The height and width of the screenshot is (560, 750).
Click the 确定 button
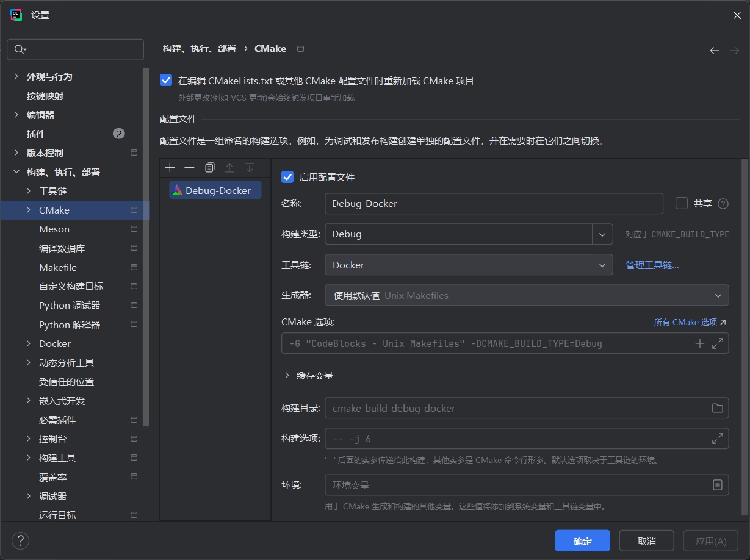582,541
